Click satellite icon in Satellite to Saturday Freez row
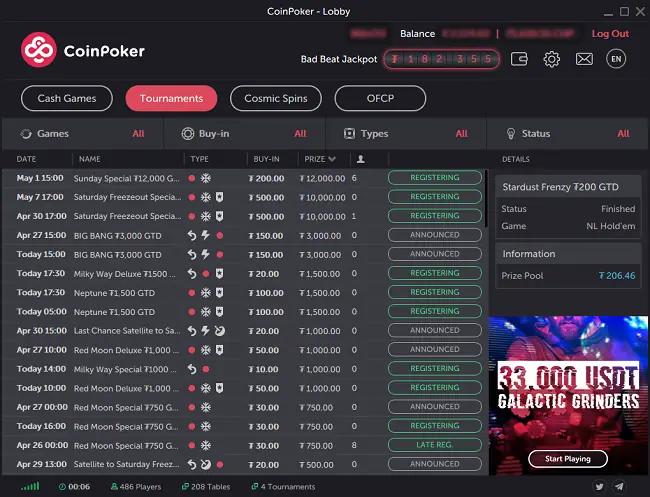The height and width of the screenshot is (497, 650). [x=206, y=465]
